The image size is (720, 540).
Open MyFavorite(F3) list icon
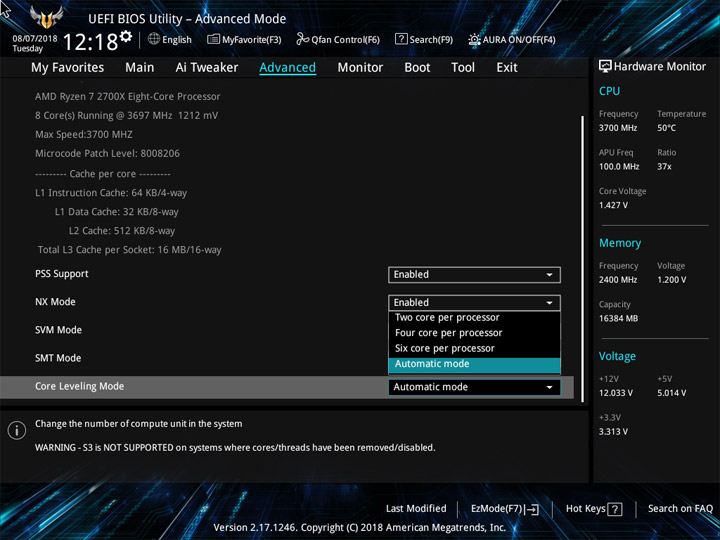[213, 39]
